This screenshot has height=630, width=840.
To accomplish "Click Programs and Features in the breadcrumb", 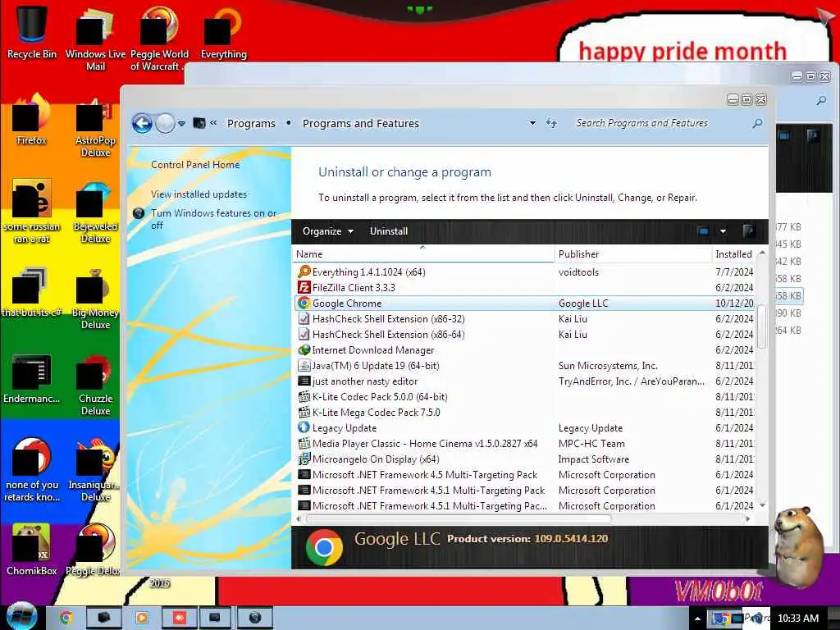I will 361,124.
